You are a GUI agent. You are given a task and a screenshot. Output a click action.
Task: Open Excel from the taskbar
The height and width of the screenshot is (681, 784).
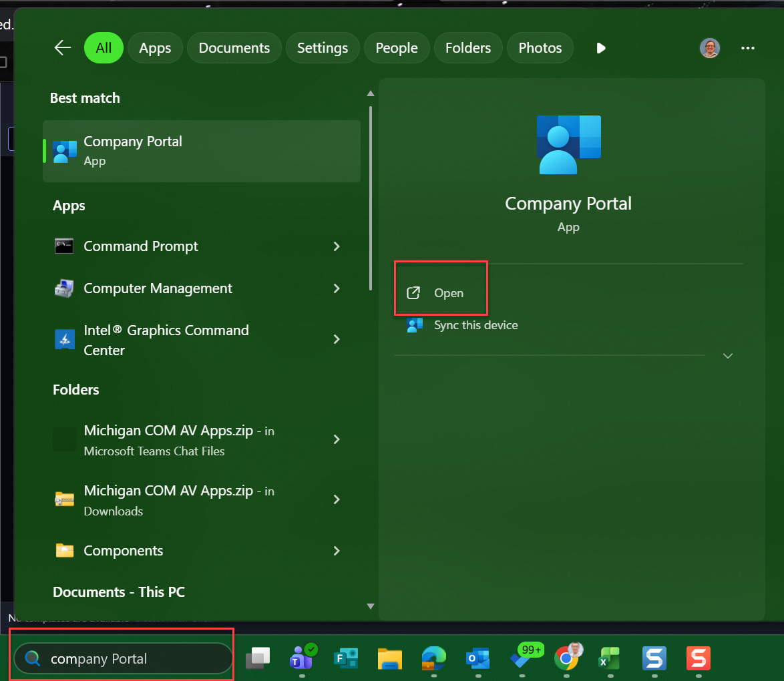[x=608, y=659]
